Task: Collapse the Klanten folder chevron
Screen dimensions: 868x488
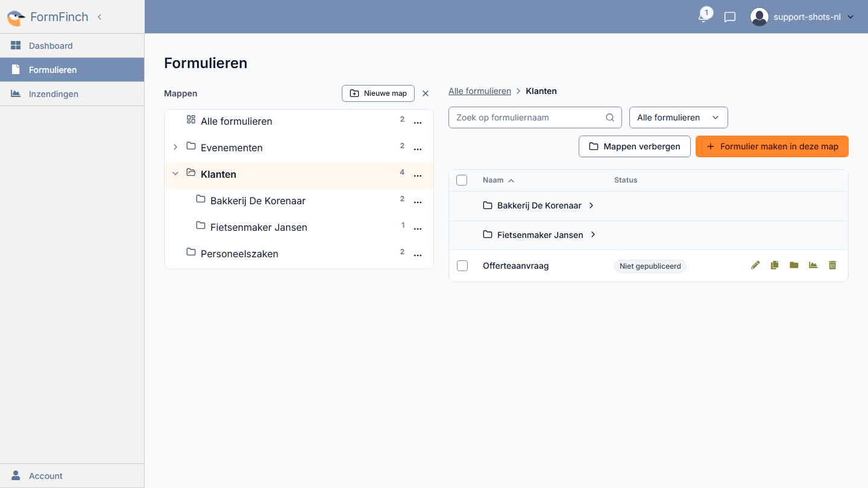Action: [175, 174]
